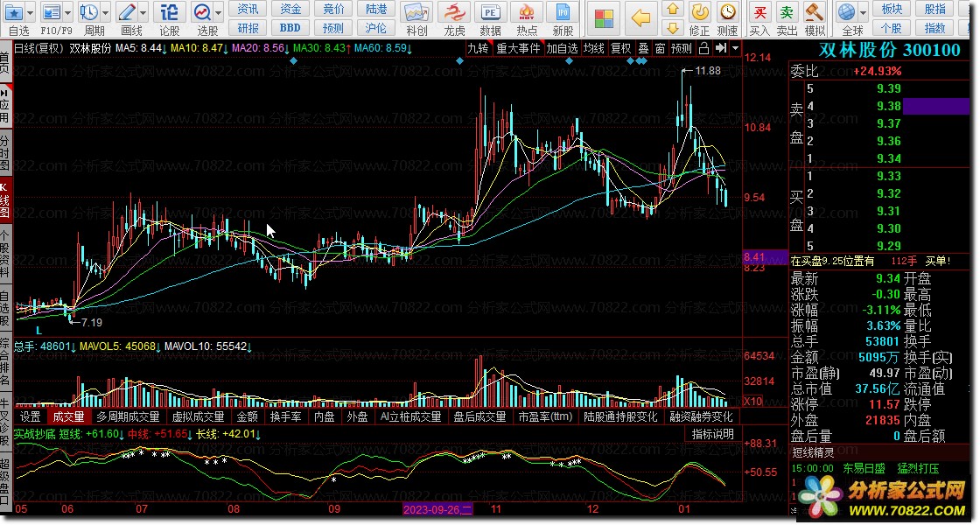980x525 pixels.
Task: Click the yellow down arrow icon
Action: click(673, 27)
